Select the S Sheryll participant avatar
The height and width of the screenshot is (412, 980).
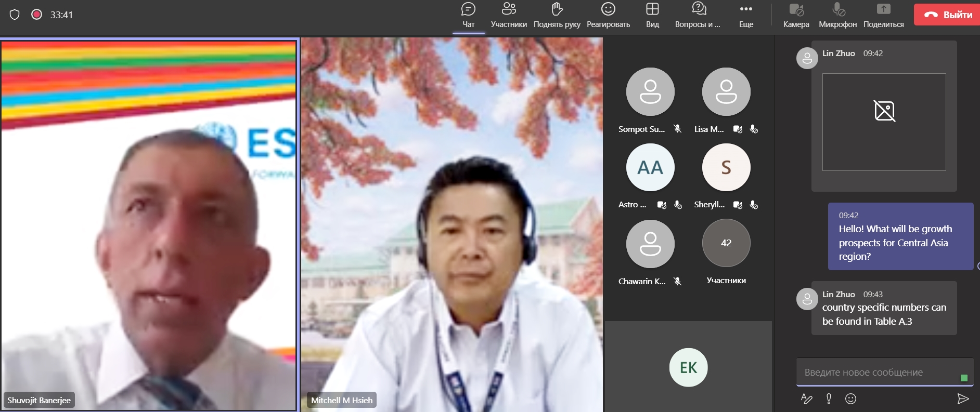[x=726, y=167]
